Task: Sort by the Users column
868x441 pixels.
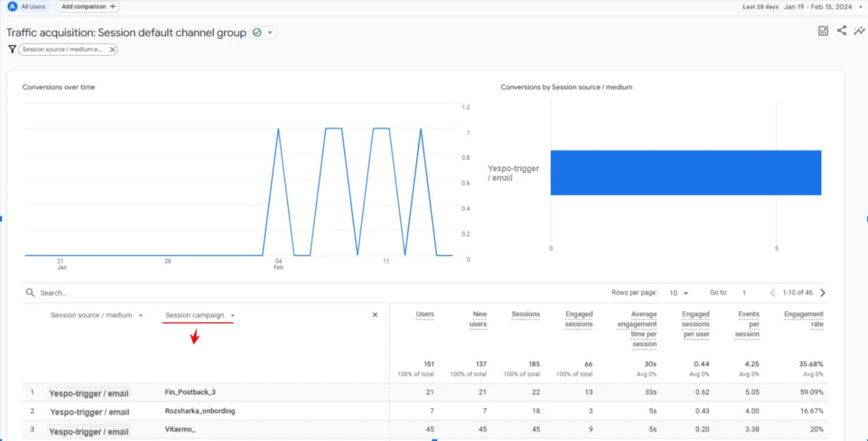Action: coord(425,315)
